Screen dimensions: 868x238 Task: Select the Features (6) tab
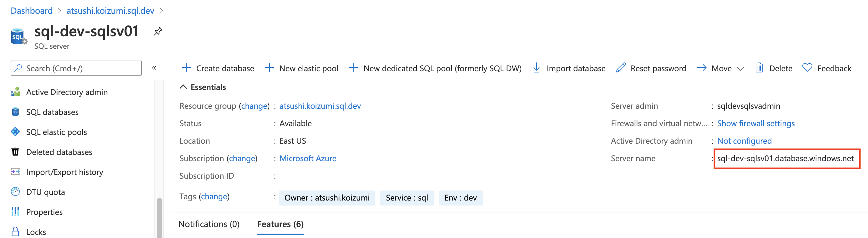(x=280, y=224)
